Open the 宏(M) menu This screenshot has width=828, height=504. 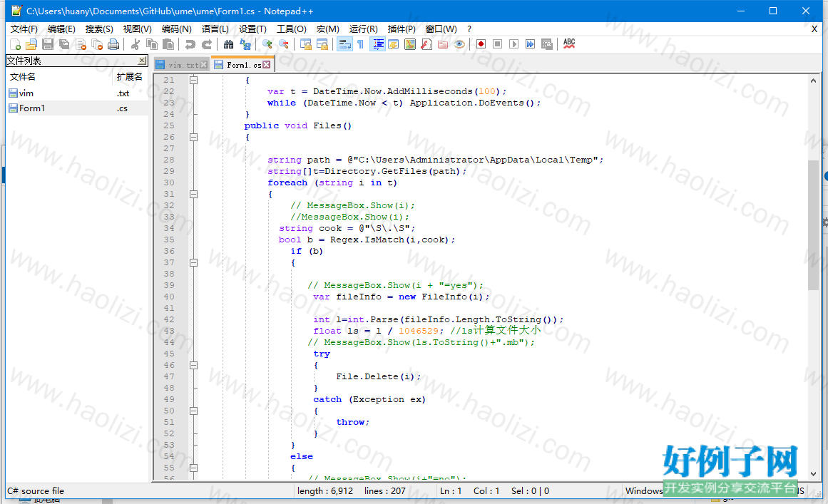point(327,29)
